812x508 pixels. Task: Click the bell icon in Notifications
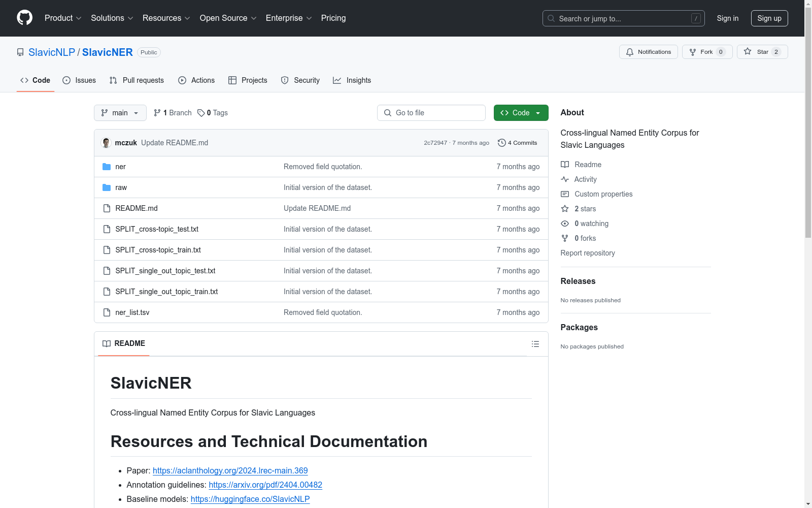(630, 52)
